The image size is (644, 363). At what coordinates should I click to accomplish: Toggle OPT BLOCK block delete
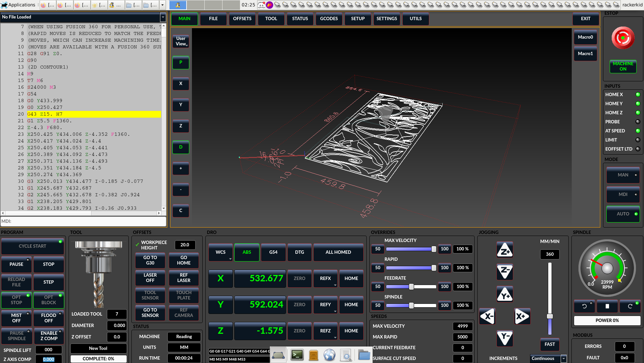[x=49, y=300]
